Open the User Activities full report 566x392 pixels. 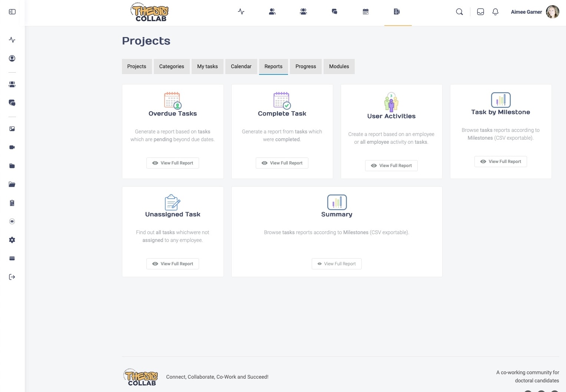[x=391, y=166]
